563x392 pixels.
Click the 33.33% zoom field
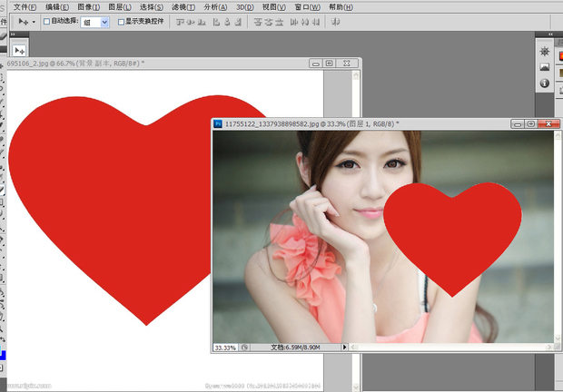tap(225, 348)
